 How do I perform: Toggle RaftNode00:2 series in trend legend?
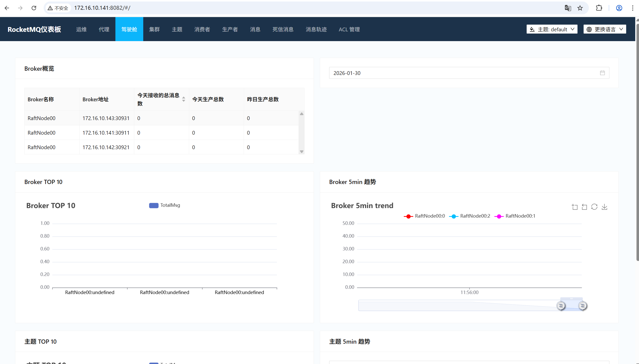click(470, 216)
